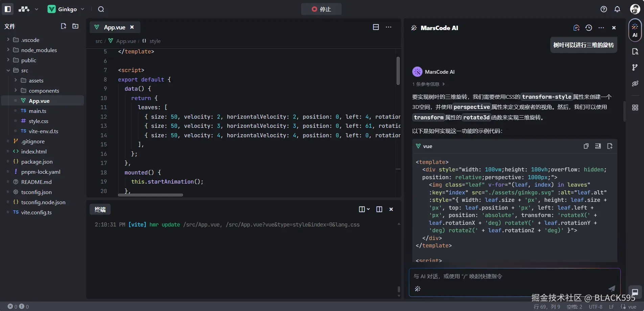644x311 pixels.
Task: Close the MarsCode AI panel
Action: [614, 28]
